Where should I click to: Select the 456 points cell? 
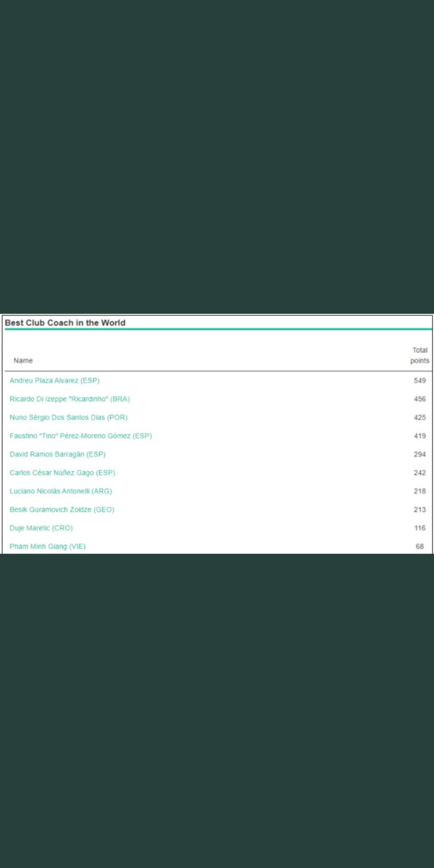tap(420, 399)
